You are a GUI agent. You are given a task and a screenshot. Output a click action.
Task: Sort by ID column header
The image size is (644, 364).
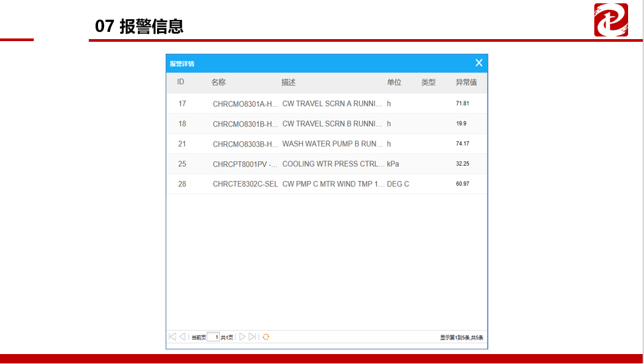coord(180,82)
